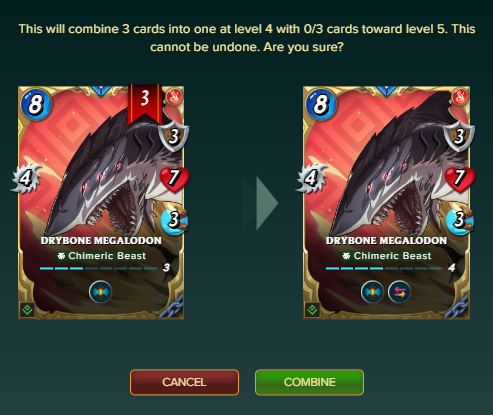Click the first ability icon on right card
Screen dimensions: 493x415
click(x=372, y=292)
